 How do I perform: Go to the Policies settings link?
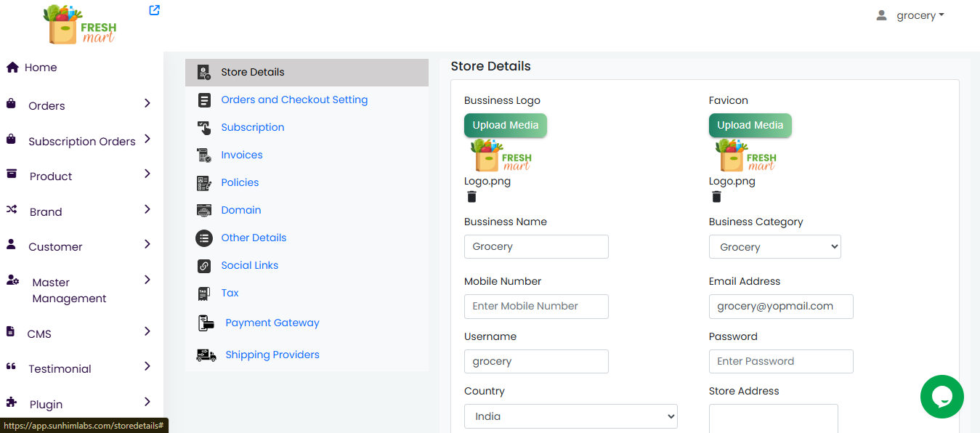(240, 182)
